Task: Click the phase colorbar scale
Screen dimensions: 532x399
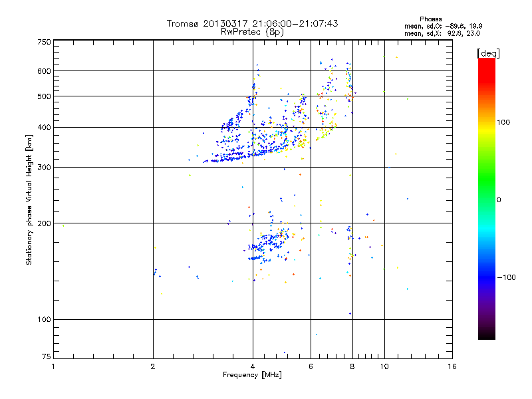Action: [487, 198]
